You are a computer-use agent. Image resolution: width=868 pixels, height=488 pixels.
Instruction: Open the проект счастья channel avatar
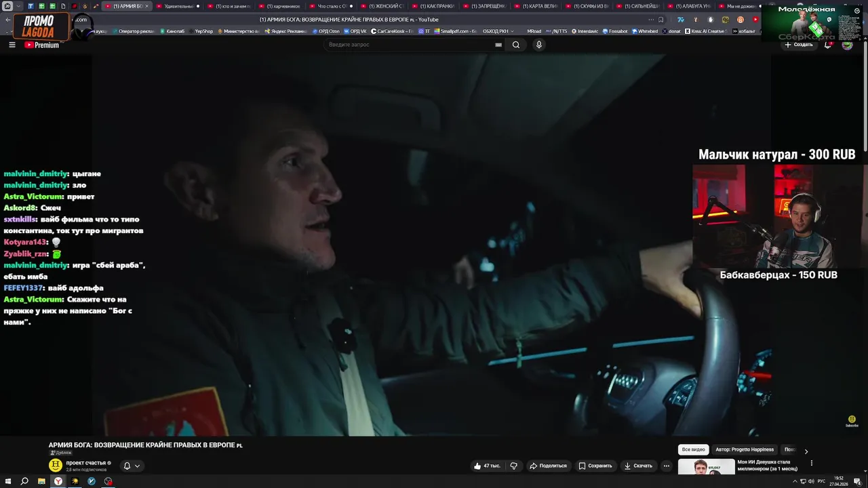[56, 465]
